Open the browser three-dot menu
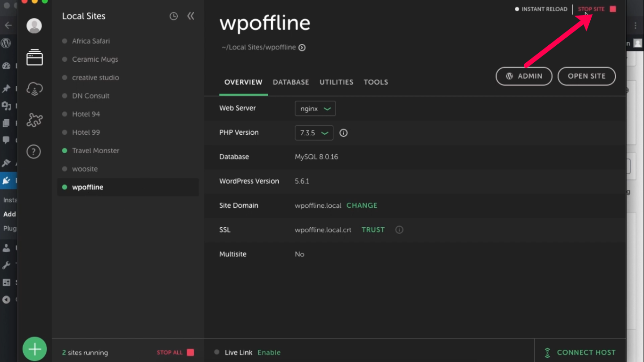644x362 pixels. [636, 26]
